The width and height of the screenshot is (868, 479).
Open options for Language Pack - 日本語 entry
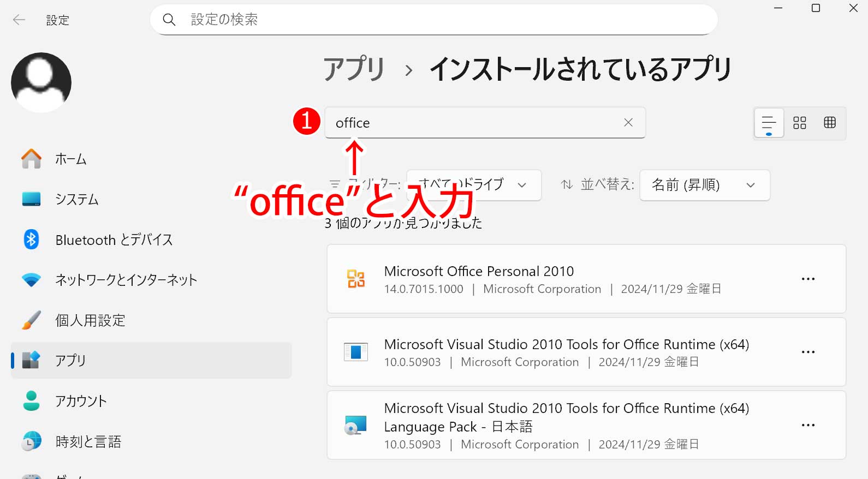(x=808, y=425)
